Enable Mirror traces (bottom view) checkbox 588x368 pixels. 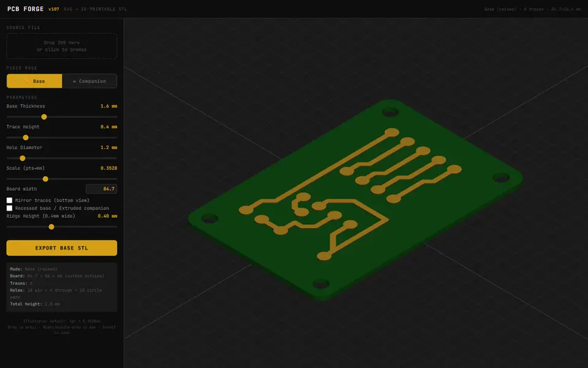pos(9,200)
